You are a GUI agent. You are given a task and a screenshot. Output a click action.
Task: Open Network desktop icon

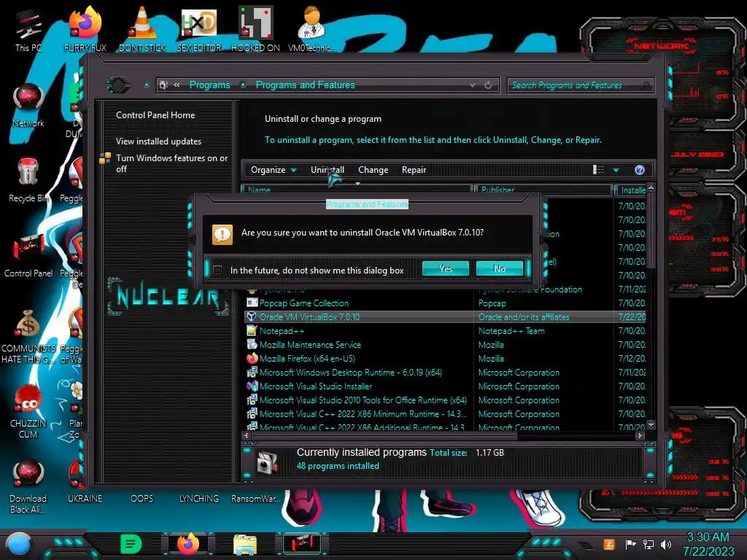point(28,106)
